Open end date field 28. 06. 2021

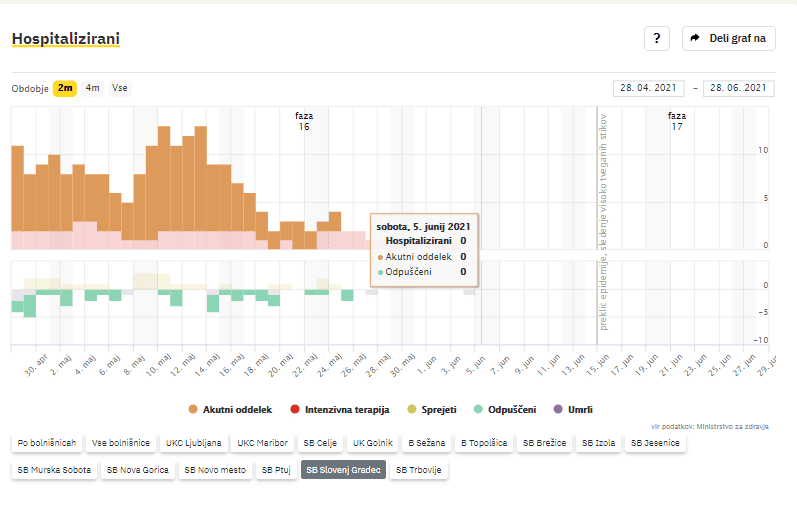click(x=739, y=88)
